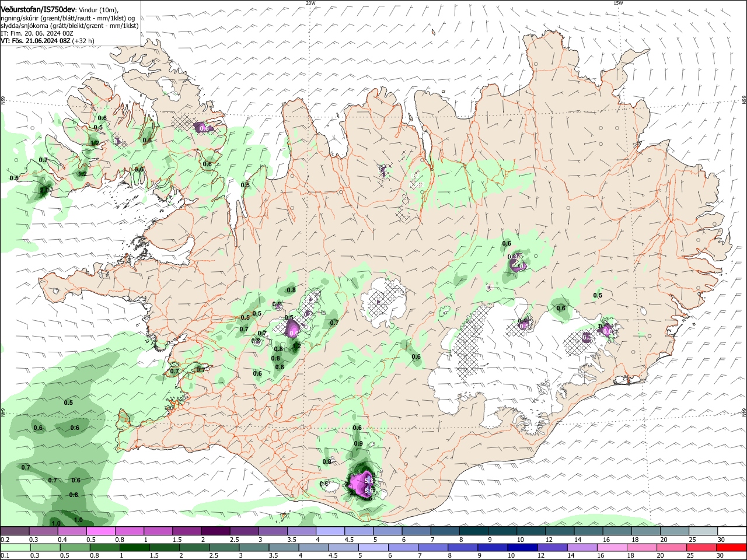
Task: Click the '15W' longitude label
Action: point(618,3)
